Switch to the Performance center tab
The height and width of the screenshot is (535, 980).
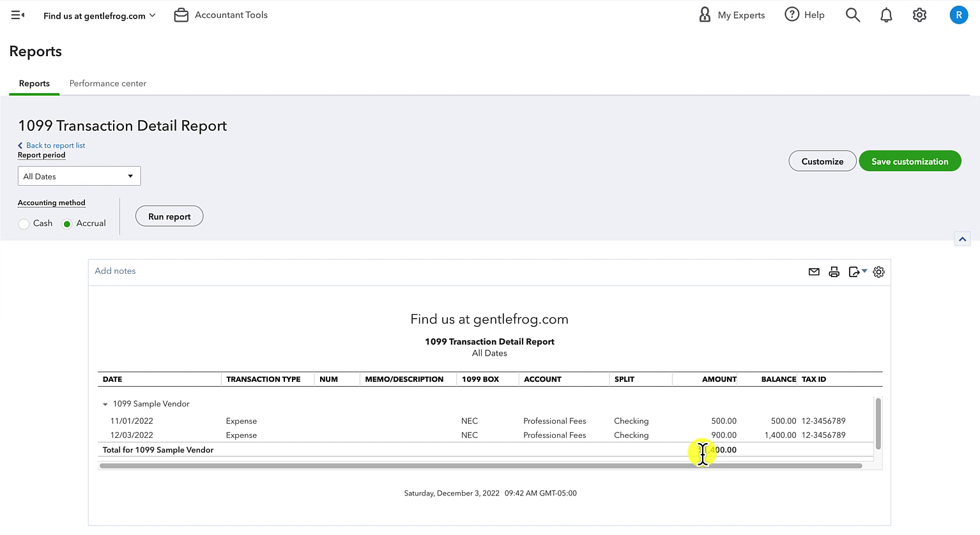(x=108, y=84)
